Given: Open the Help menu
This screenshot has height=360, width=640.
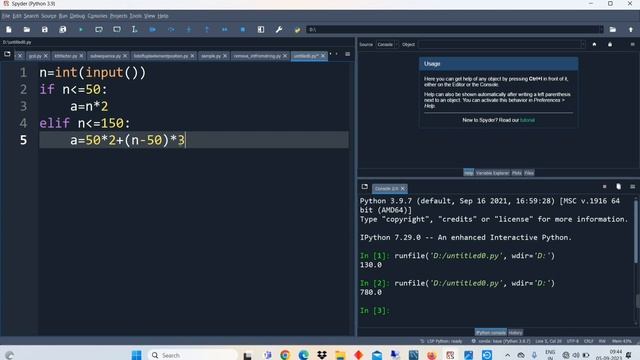Looking at the screenshot, I should [163, 16].
